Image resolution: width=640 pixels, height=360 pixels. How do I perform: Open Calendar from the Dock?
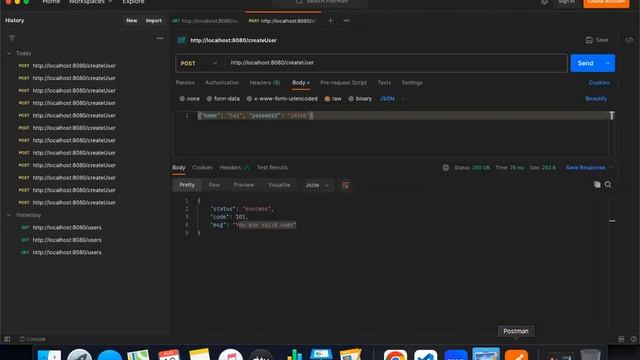point(169,354)
